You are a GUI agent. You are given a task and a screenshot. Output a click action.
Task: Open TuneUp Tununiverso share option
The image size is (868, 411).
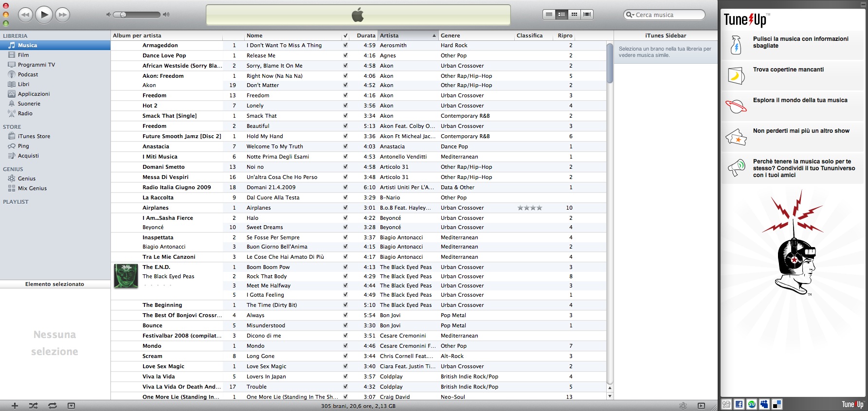792,168
